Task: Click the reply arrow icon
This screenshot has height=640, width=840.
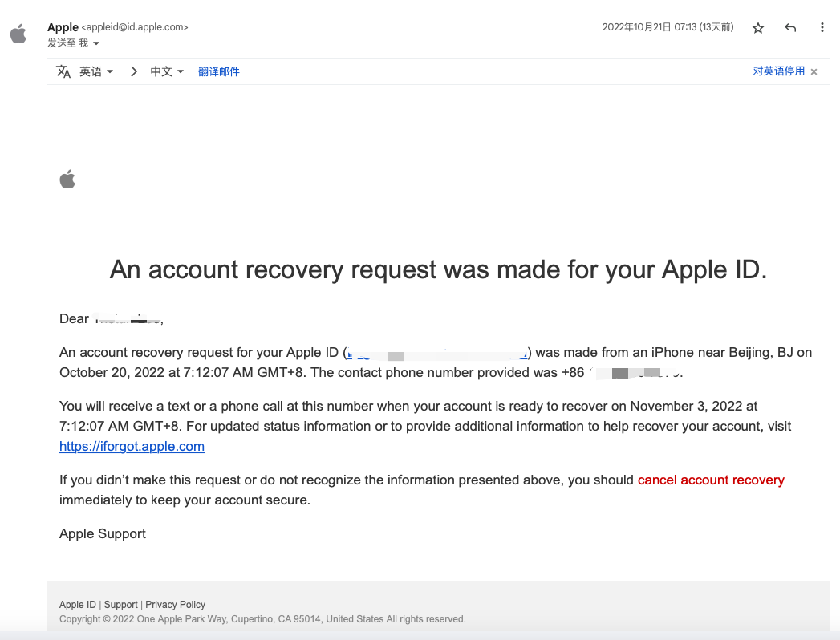Action: [x=790, y=28]
